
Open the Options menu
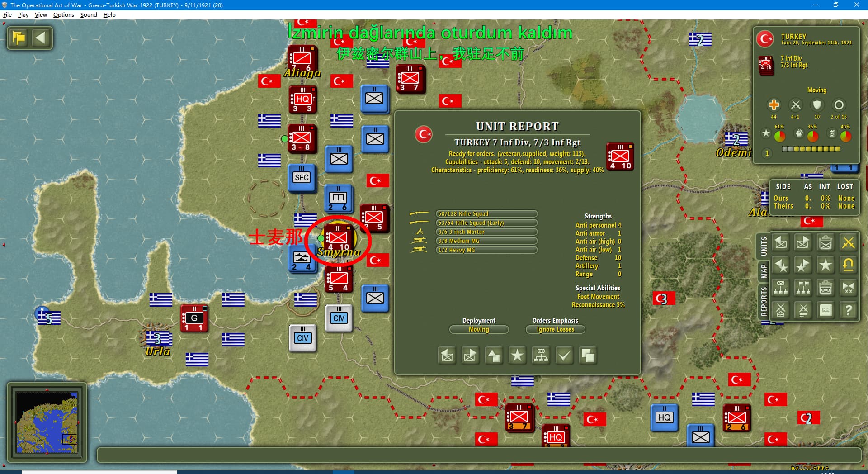[63, 15]
